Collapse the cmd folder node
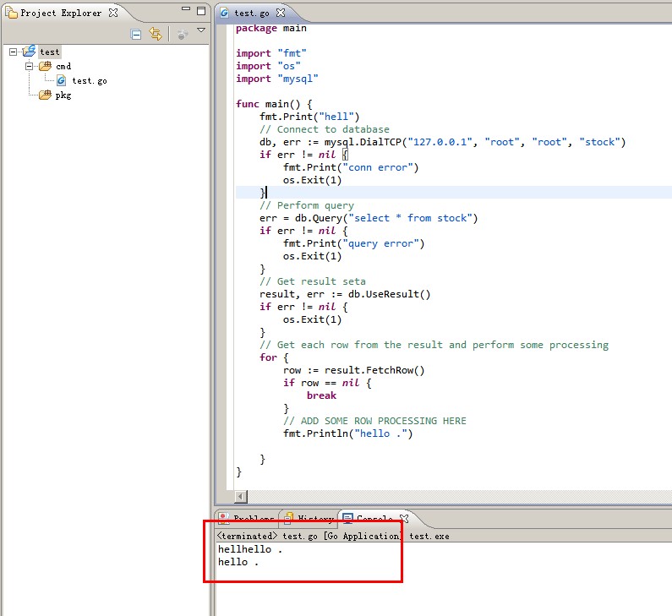672x616 pixels. 30,66
